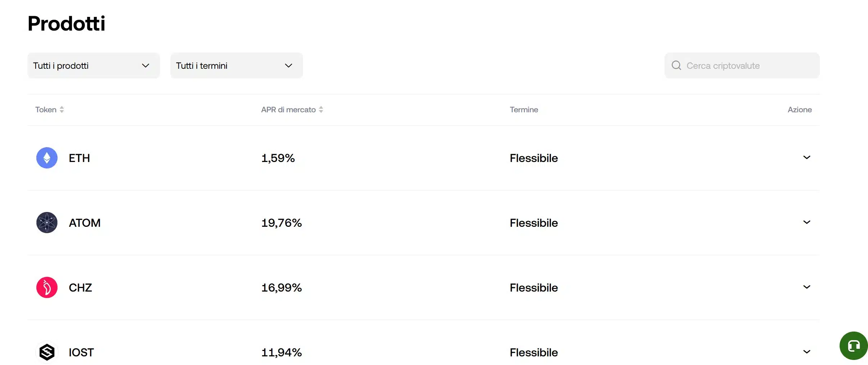
Task: Open the Tutti i prodotti dropdown
Action: pyautogui.click(x=93, y=66)
